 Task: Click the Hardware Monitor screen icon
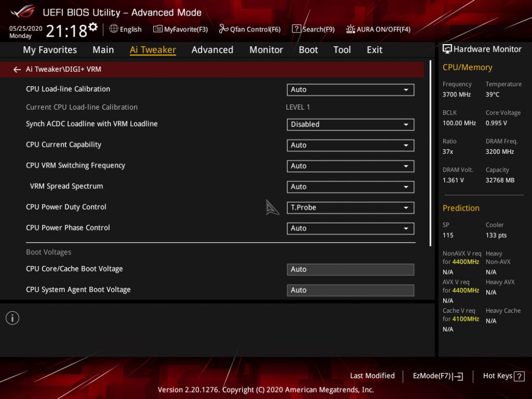coord(447,49)
